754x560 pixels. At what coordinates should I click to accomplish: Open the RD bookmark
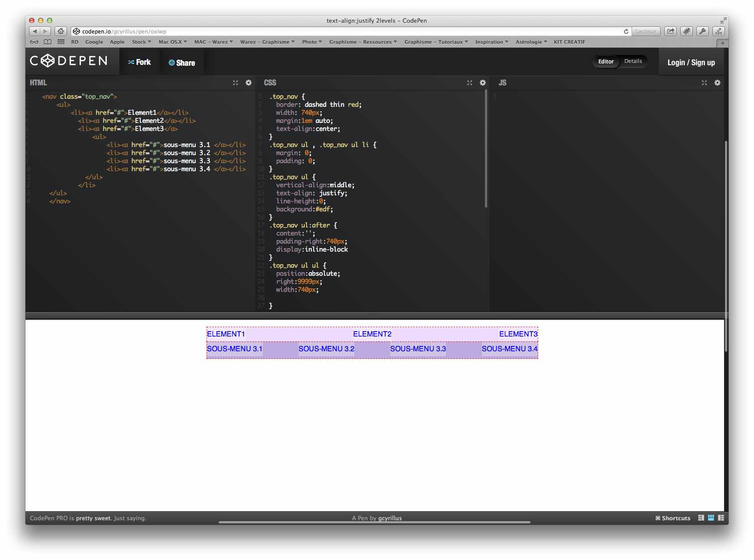75,42
